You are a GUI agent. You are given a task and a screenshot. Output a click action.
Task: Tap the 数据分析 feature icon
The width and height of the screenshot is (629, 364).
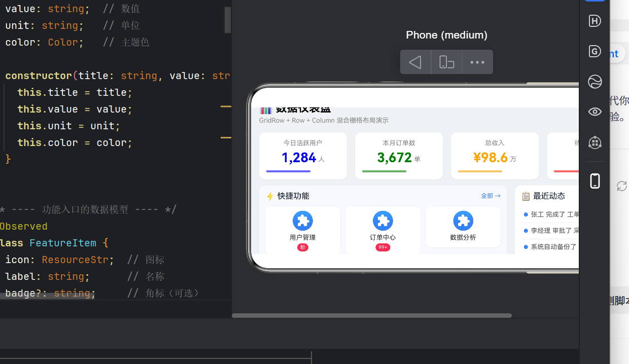tap(463, 221)
